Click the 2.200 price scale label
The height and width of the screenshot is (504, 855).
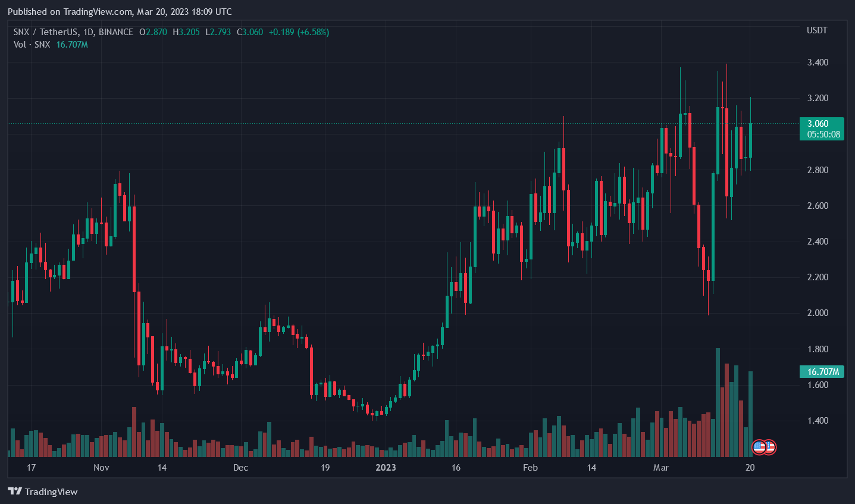[x=818, y=277]
